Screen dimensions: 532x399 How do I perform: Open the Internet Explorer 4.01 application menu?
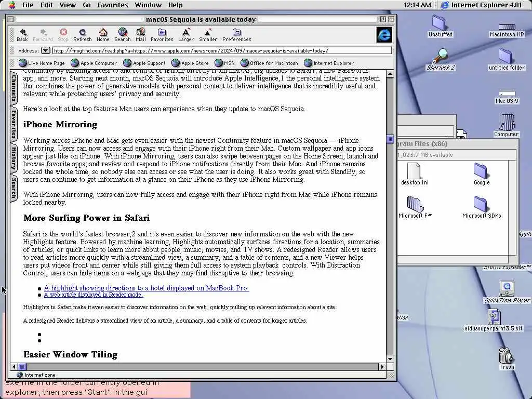[x=482, y=5]
